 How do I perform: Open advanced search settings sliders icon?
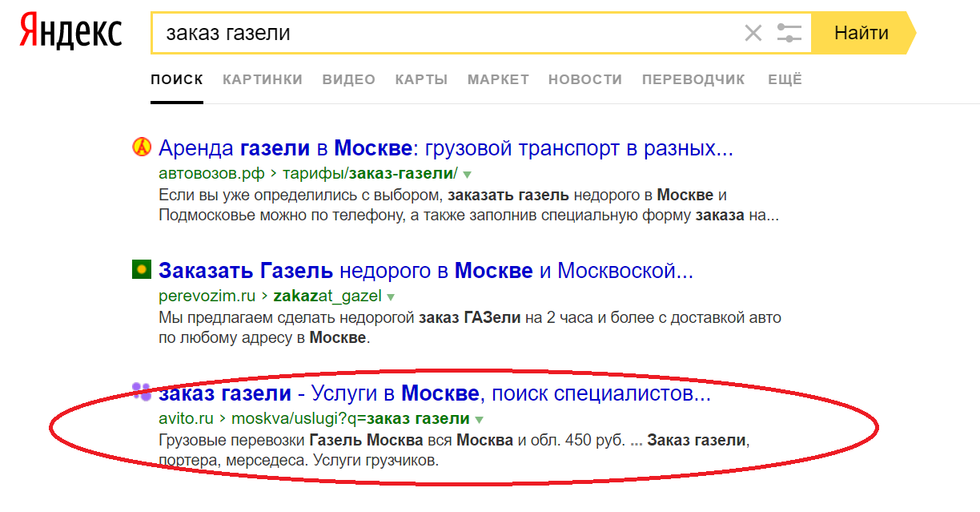click(789, 33)
